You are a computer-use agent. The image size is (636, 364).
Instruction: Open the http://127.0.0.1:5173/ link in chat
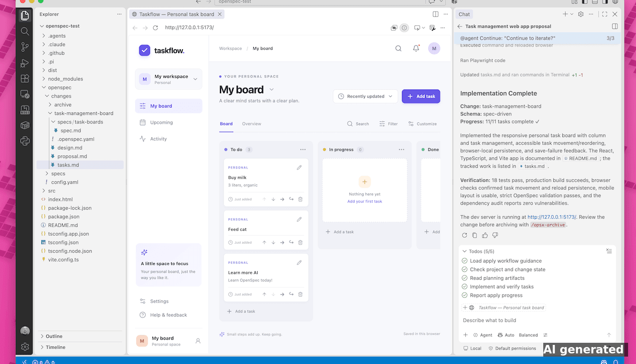pyautogui.click(x=552, y=217)
